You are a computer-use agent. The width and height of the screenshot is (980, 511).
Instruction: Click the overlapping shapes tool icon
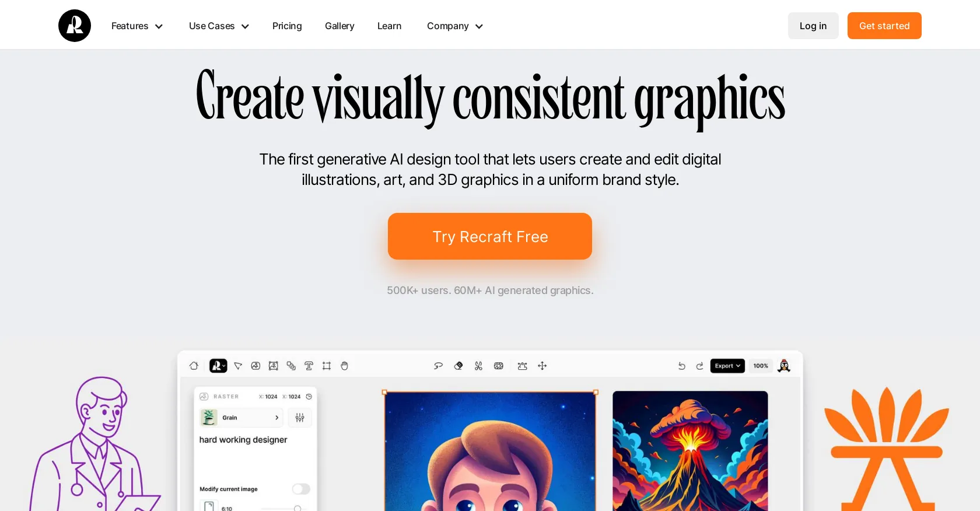[291, 366]
